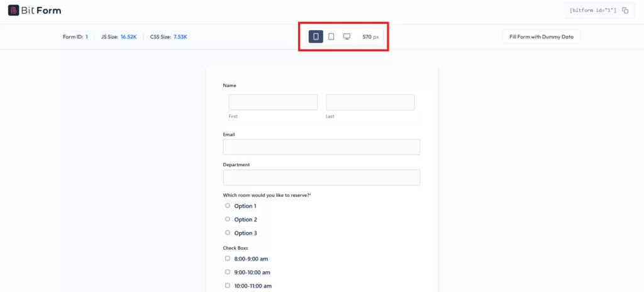Switch to desktop monitor preview icon

[x=347, y=36]
